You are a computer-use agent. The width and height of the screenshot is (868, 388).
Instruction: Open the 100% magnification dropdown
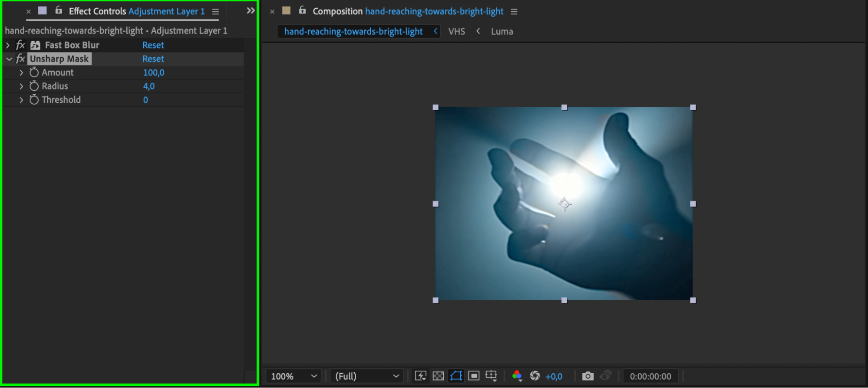coord(294,376)
